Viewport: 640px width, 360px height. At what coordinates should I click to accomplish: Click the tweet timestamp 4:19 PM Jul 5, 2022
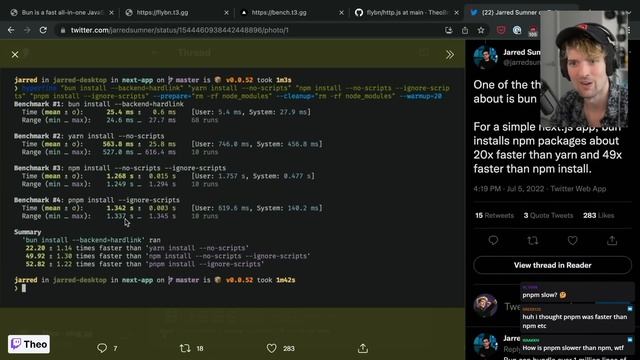click(509, 189)
